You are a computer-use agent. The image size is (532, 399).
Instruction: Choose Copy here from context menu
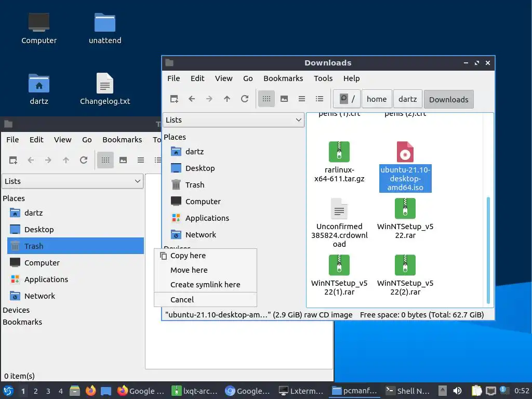pyautogui.click(x=205, y=256)
